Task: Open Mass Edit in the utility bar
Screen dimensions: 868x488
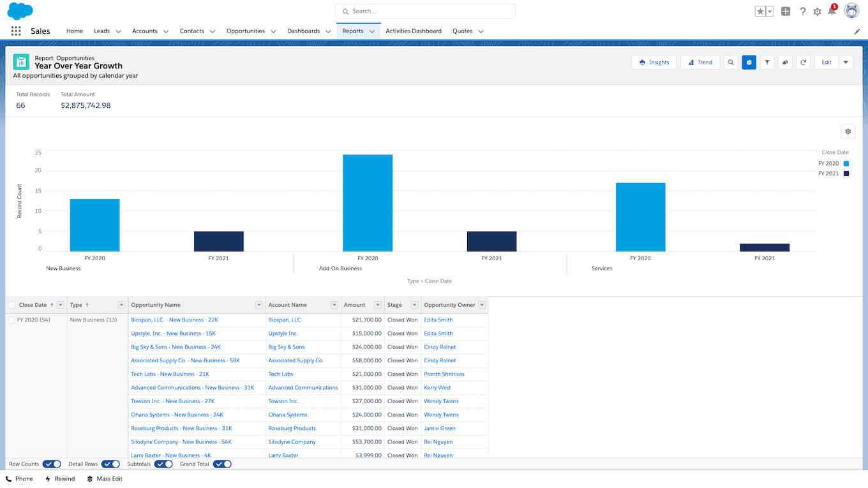Action: (105, 478)
